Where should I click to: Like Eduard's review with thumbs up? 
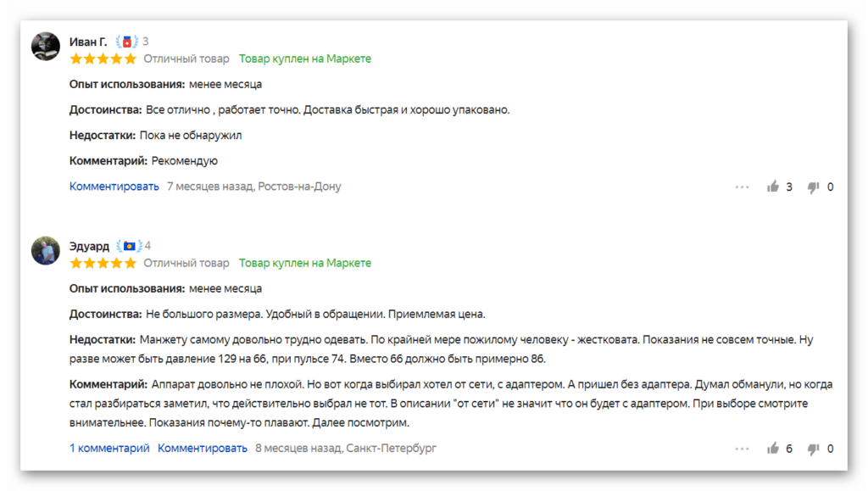pos(773,448)
